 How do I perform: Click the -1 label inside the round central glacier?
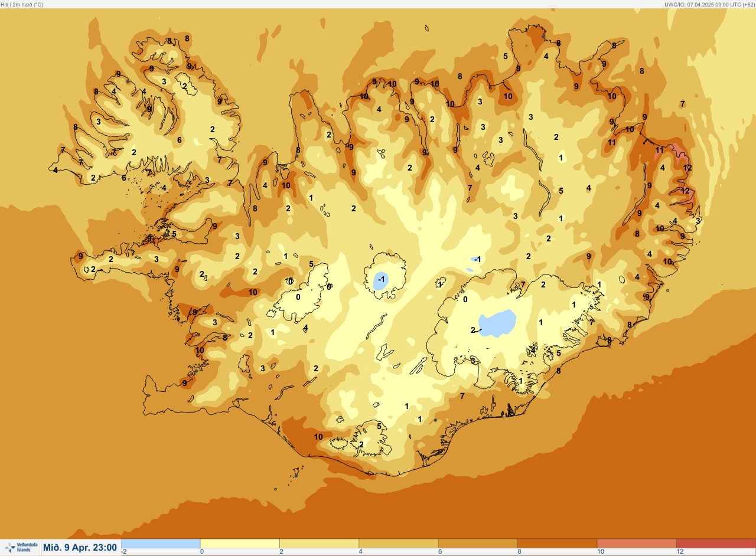click(382, 279)
